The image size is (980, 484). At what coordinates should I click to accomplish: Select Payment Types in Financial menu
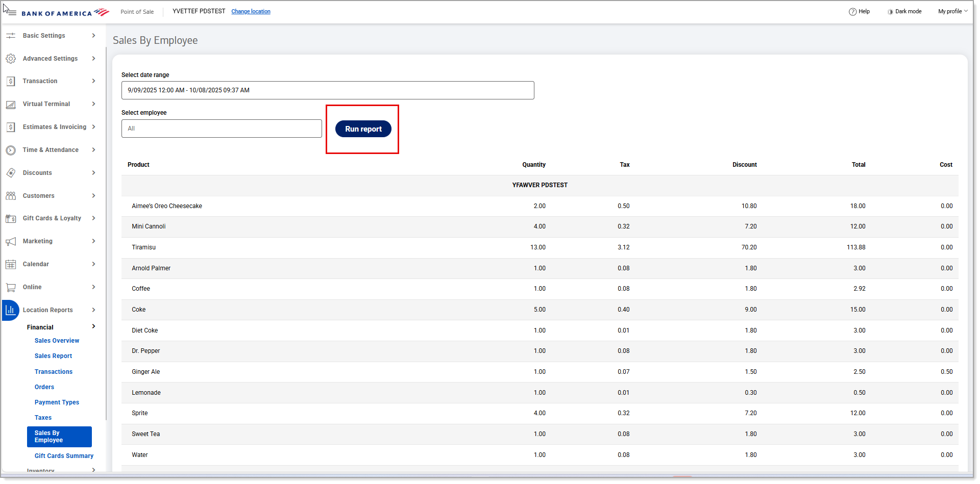pos(57,402)
